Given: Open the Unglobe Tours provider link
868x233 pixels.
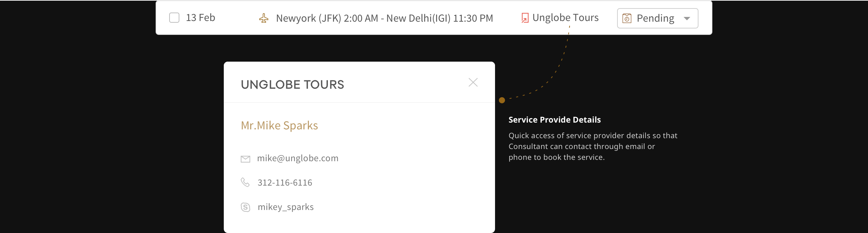Looking at the screenshot, I should click(x=565, y=18).
